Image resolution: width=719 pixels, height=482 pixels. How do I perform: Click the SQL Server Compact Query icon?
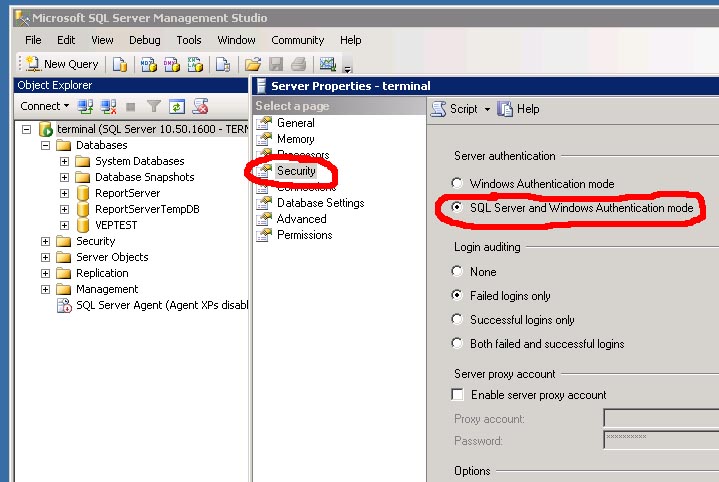(223, 64)
